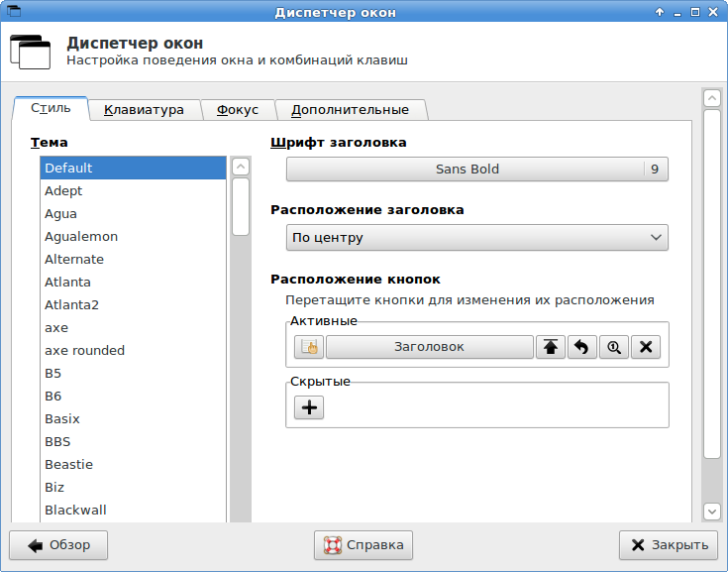Click the window menu button icon in Active row

pos(309,347)
